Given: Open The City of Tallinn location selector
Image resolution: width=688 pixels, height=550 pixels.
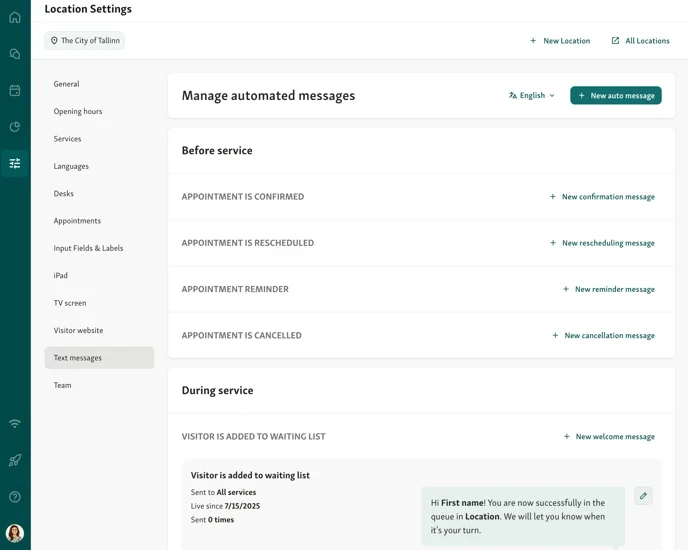Looking at the screenshot, I should coord(85,41).
